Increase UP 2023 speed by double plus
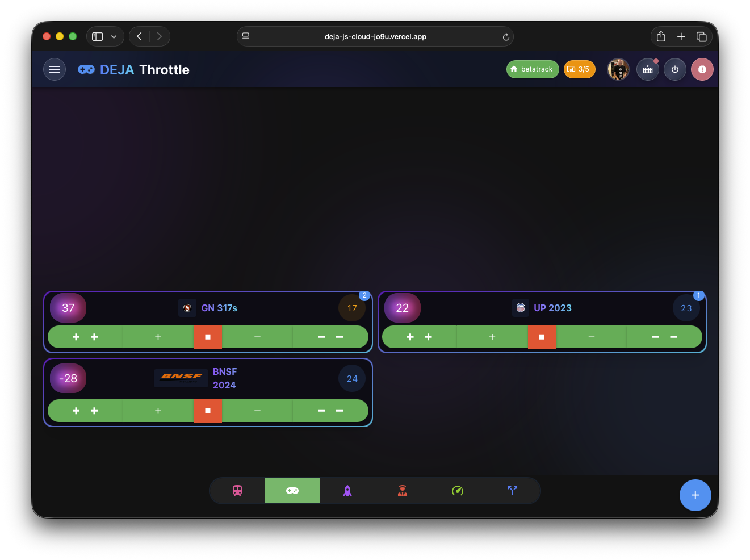Viewport: 750px width, 560px height. [x=419, y=337]
